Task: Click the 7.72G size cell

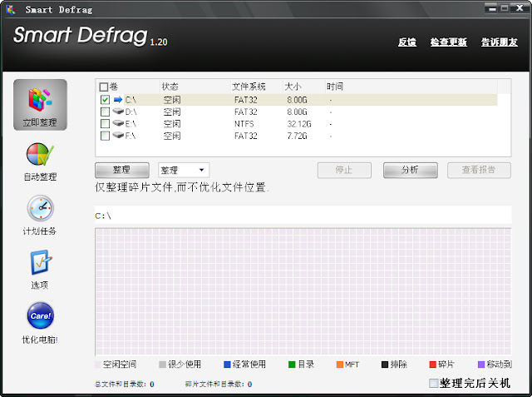Action: point(298,136)
